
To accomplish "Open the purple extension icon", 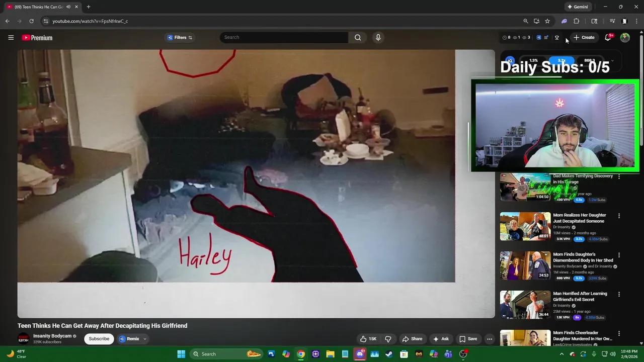I will (564, 21).
